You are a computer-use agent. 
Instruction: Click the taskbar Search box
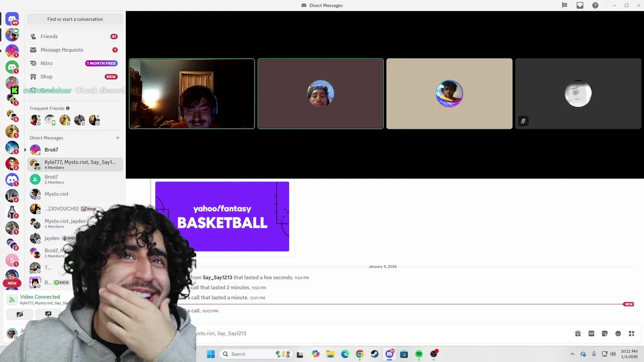click(256, 354)
